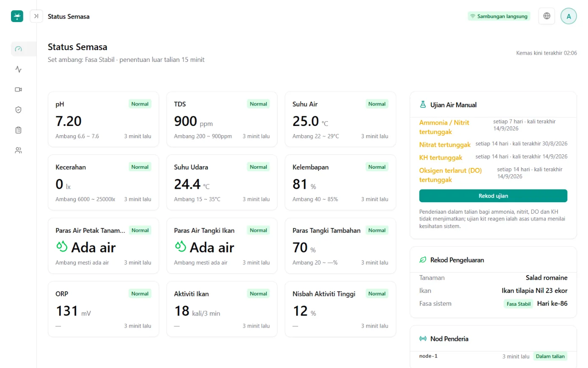Viewport: 588px width, 368px height.
Task: Select "KH tertunggak" overdue item
Action: coord(441,157)
